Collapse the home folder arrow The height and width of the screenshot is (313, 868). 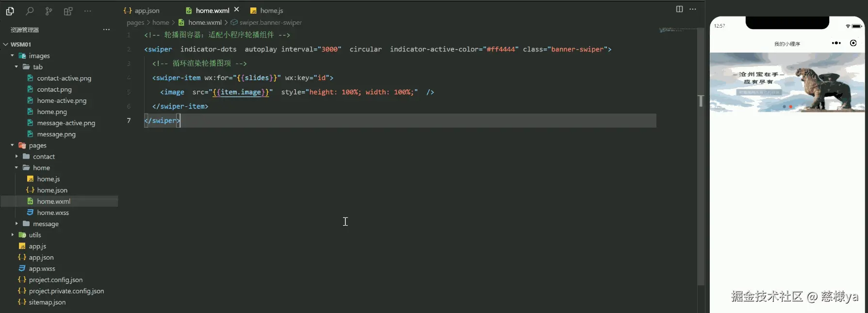point(16,167)
